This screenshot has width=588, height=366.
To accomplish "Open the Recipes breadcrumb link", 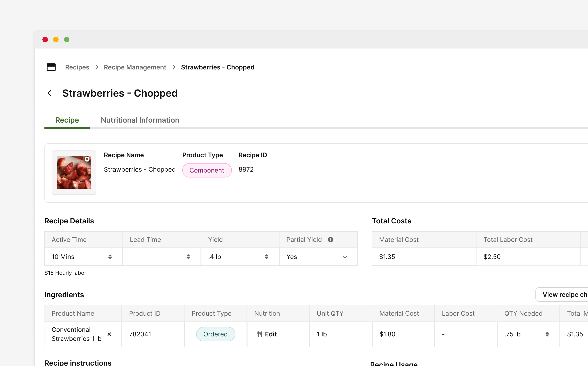I will click(x=77, y=67).
